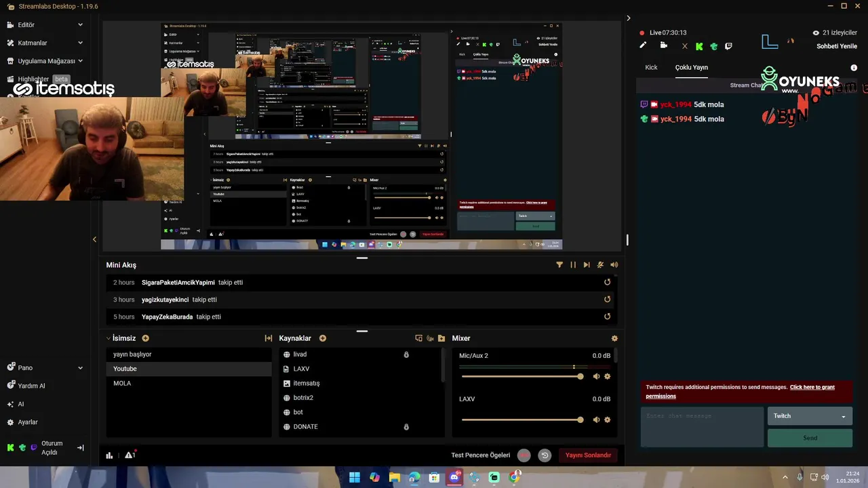Open the Mini Akış filter icon
The height and width of the screenshot is (488, 868).
click(559, 265)
